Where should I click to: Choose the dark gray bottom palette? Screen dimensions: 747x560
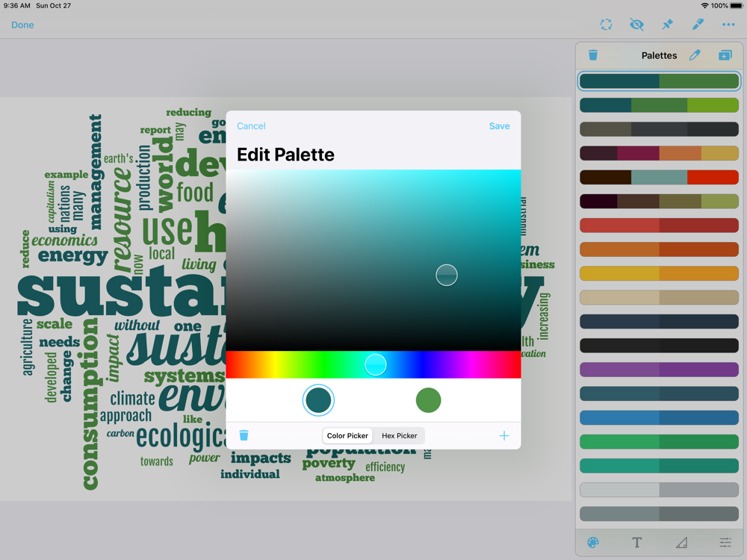point(660,514)
